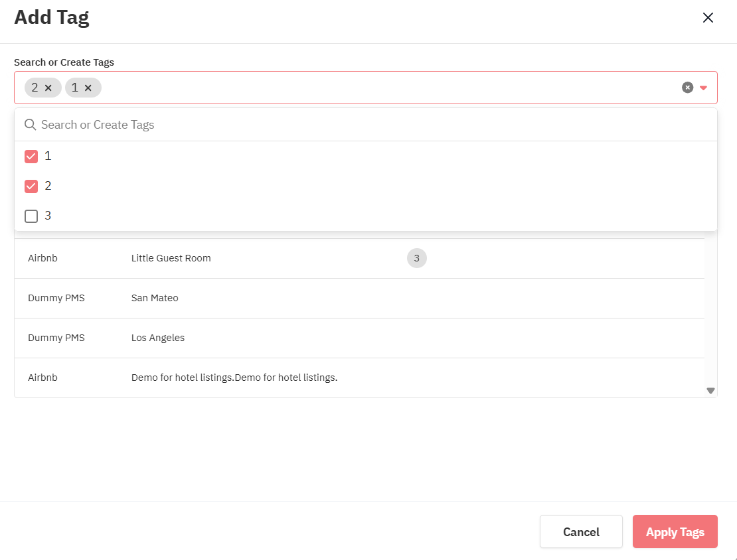Select tag option labeled 1
This screenshot has height=560, width=737.
(x=48, y=157)
